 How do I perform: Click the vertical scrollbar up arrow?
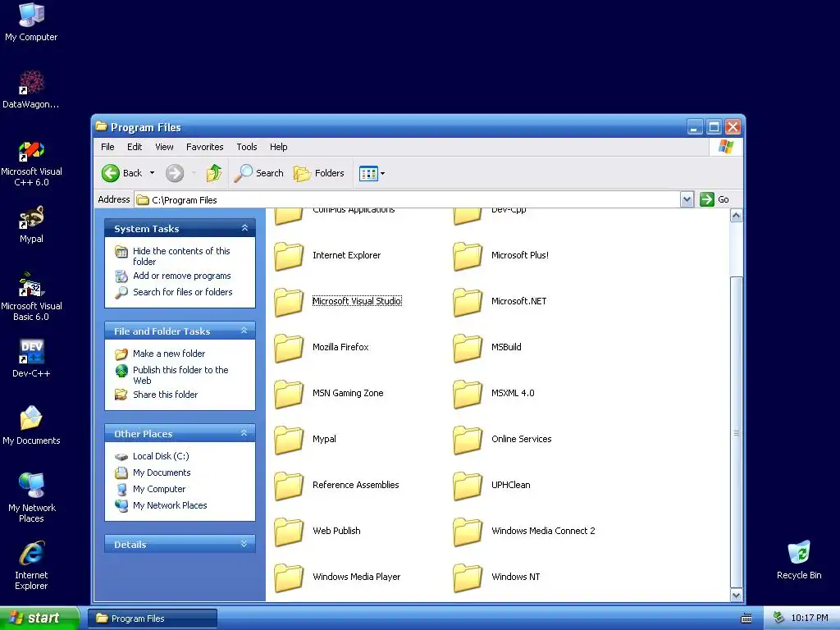click(736, 216)
